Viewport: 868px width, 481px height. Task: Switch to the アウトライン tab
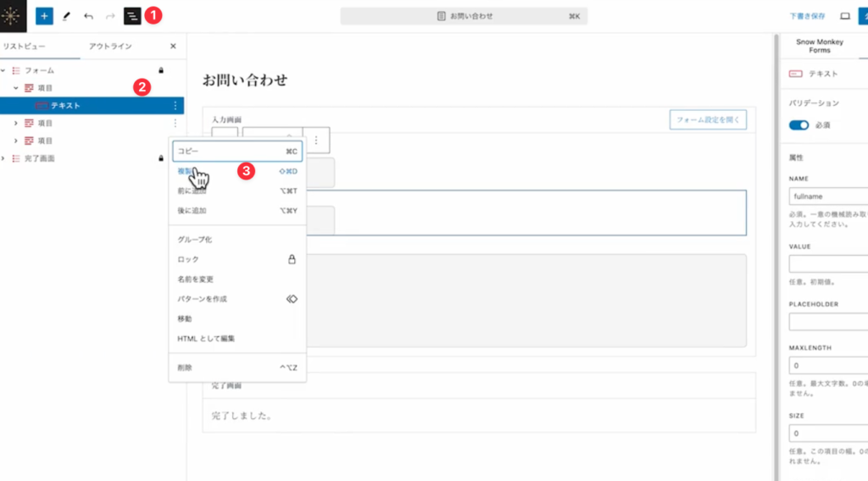click(x=110, y=47)
